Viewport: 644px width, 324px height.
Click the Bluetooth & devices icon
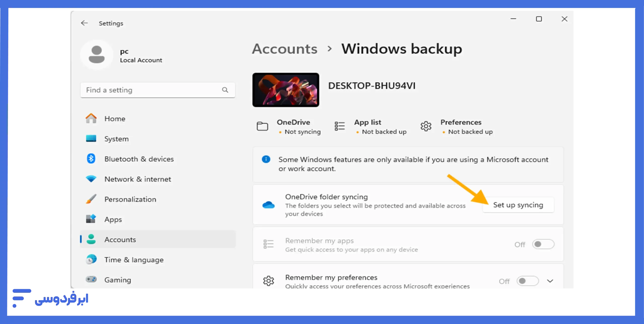pyautogui.click(x=91, y=159)
